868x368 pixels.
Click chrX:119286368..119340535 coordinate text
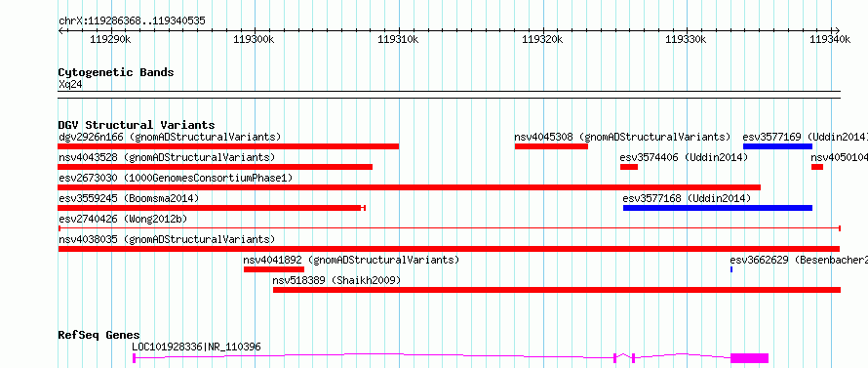tap(132, 21)
